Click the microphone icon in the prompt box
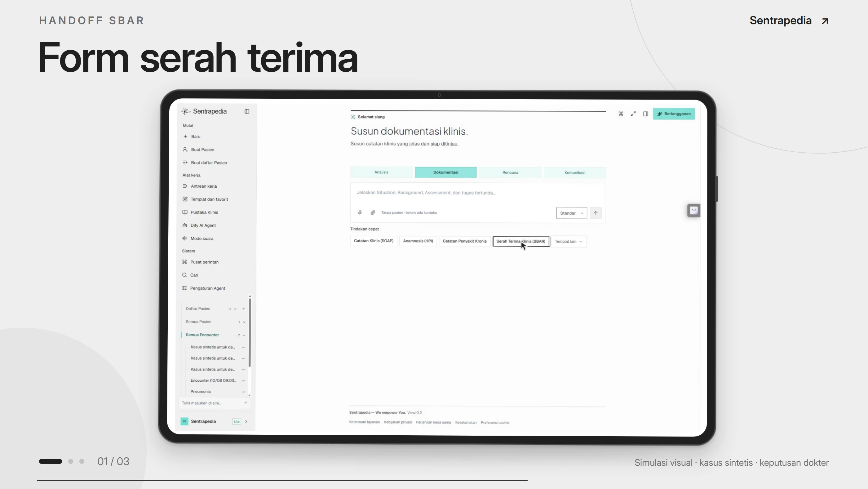Screen dimensions: 868x489 click(x=360, y=213)
